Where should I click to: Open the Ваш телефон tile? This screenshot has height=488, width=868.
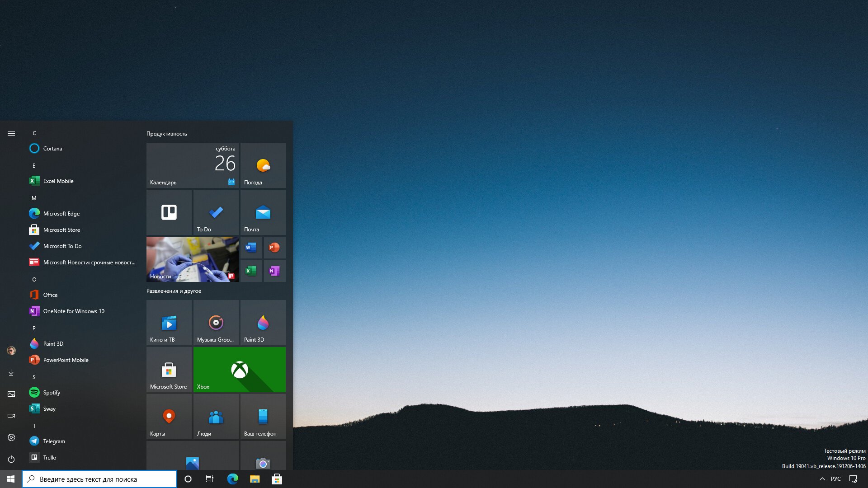pyautogui.click(x=263, y=417)
